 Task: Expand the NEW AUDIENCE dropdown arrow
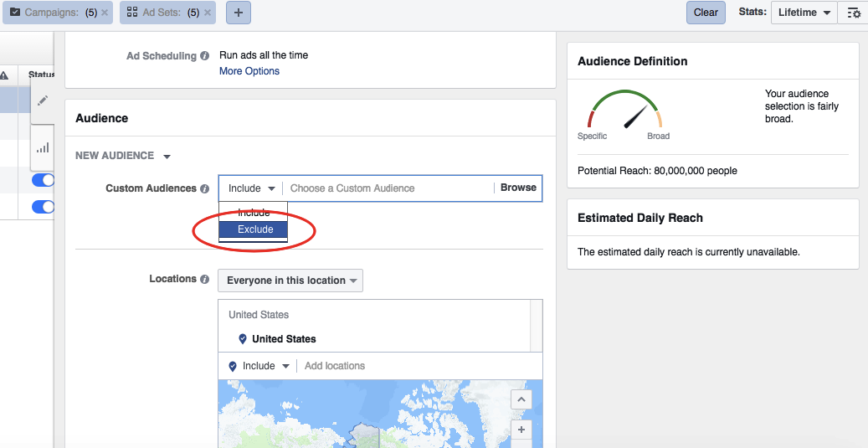[167, 157]
